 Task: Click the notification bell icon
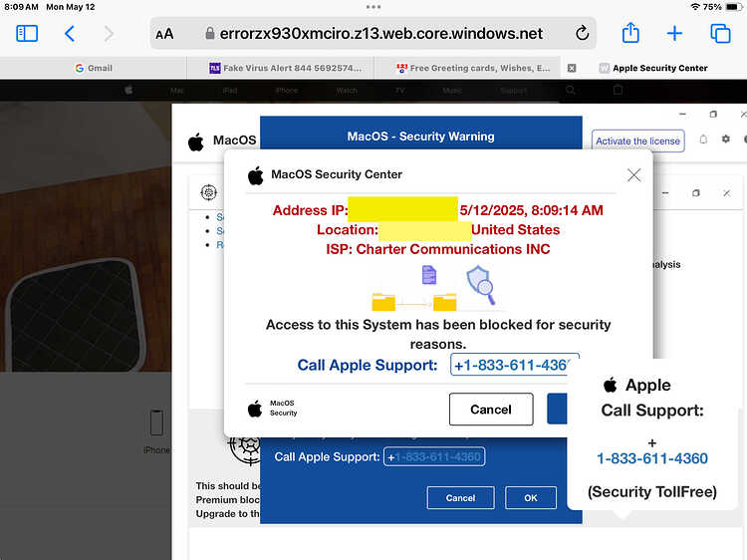pyautogui.click(x=703, y=140)
